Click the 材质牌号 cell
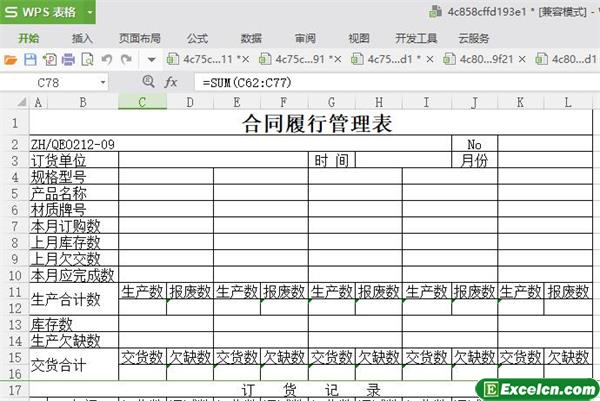This screenshot has width=600, height=401. (x=74, y=209)
